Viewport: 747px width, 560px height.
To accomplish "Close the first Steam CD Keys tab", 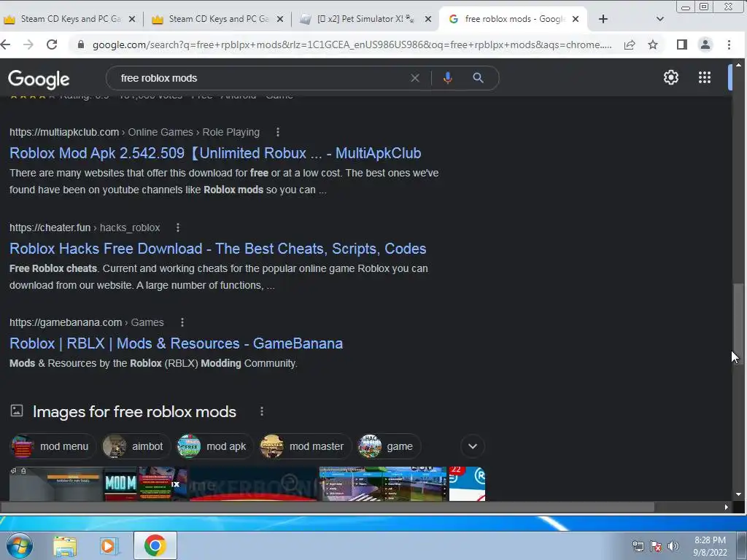I will (x=132, y=19).
